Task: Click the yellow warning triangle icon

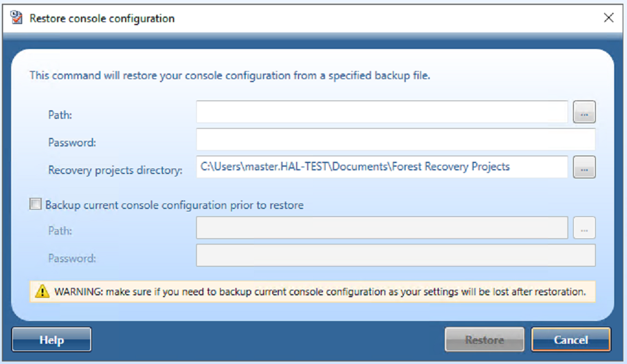Action: 42,292
